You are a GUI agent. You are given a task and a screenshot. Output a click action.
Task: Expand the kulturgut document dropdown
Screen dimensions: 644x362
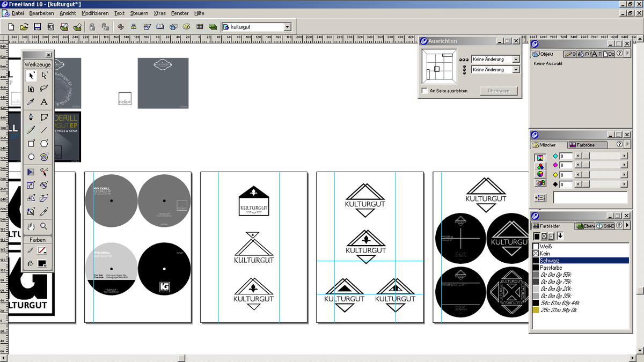pyautogui.click(x=287, y=27)
